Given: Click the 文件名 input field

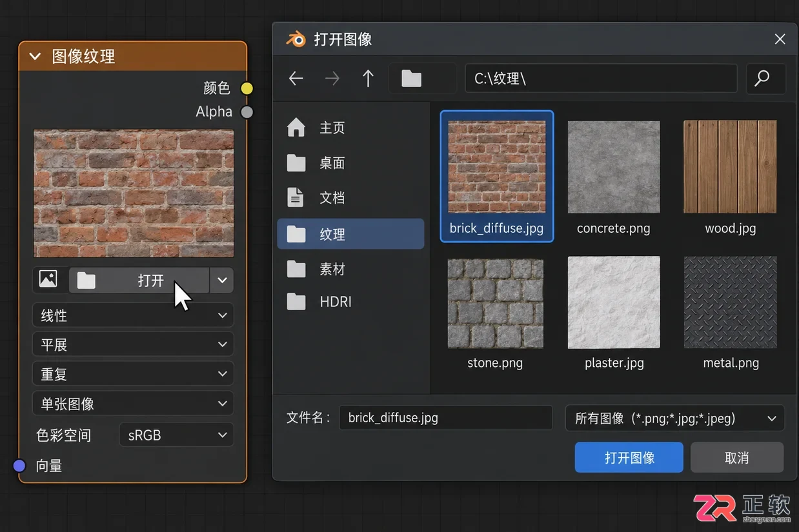Looking at the screenshot, I should [x=445, y=418].
